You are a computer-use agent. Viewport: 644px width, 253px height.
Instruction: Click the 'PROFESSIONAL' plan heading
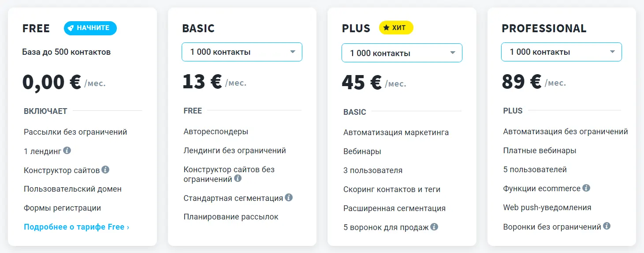point(544,28)
